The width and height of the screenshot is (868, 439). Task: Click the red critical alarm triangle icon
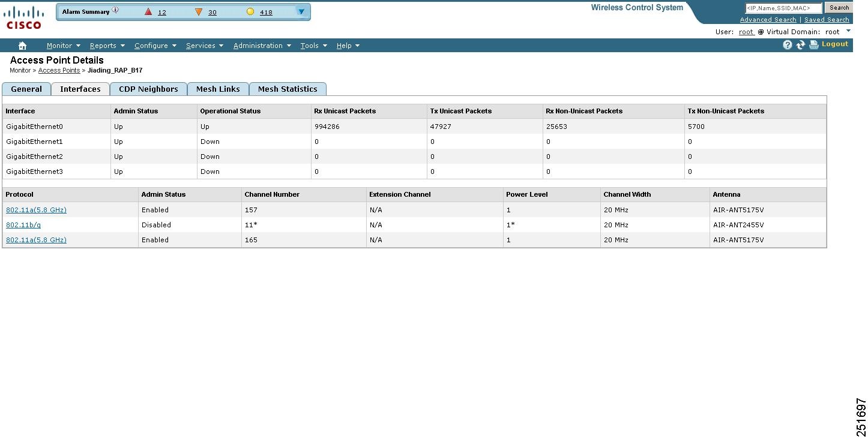pyautogui.click(x=148, y=11)
